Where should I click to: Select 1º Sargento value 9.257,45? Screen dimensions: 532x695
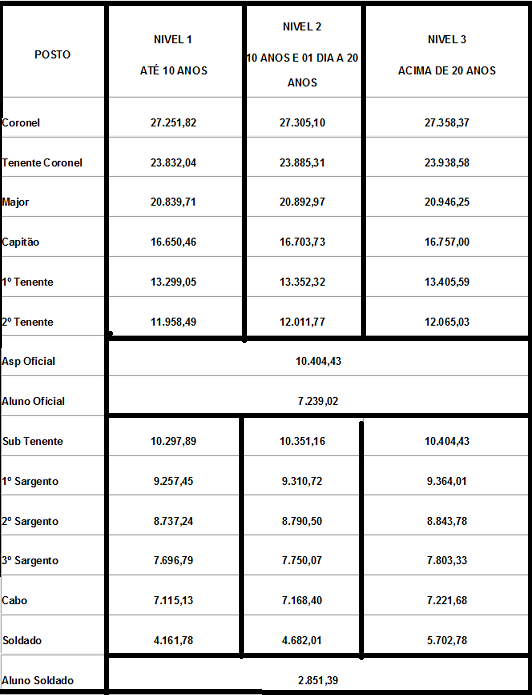pyautogui.click(x=173, y=481)
